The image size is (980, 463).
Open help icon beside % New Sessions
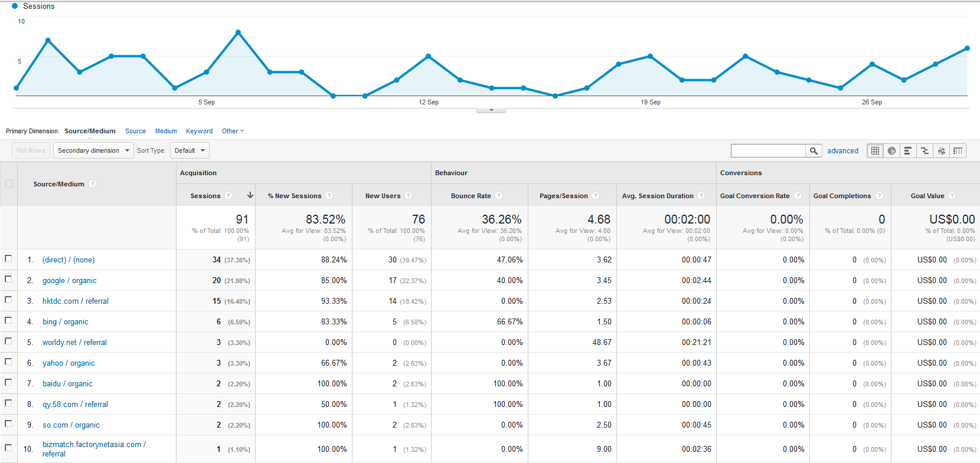pyautogui.click(x=329, y=196)
